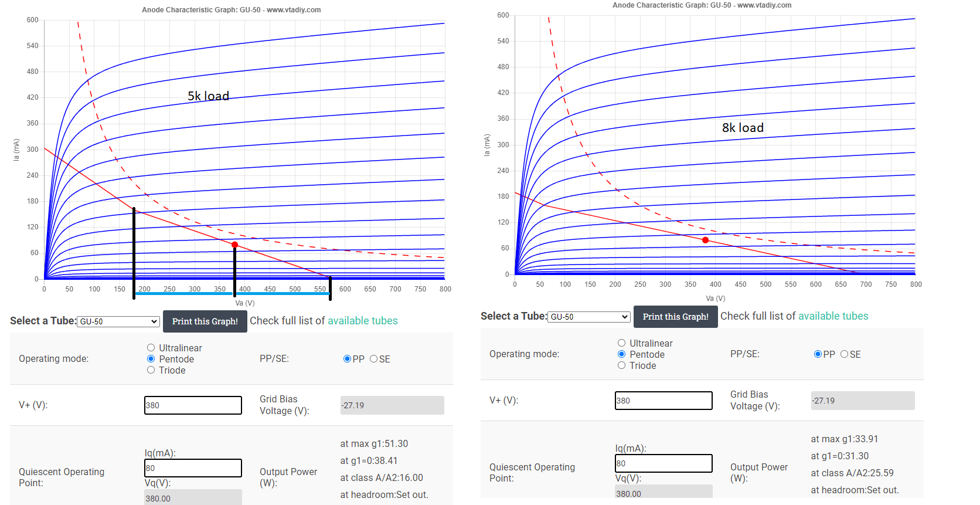Click the '8k load' label on right graph
This screenshot has height=505, width=980.
[x=743, y=128]
